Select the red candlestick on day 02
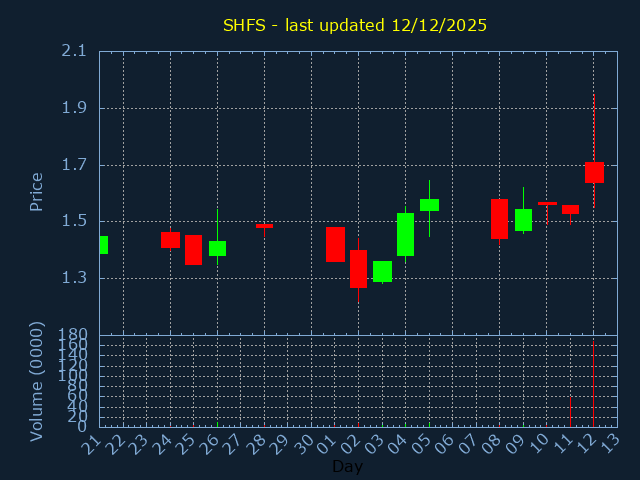This screenshot has width=640, height=480. coord(358,268)
